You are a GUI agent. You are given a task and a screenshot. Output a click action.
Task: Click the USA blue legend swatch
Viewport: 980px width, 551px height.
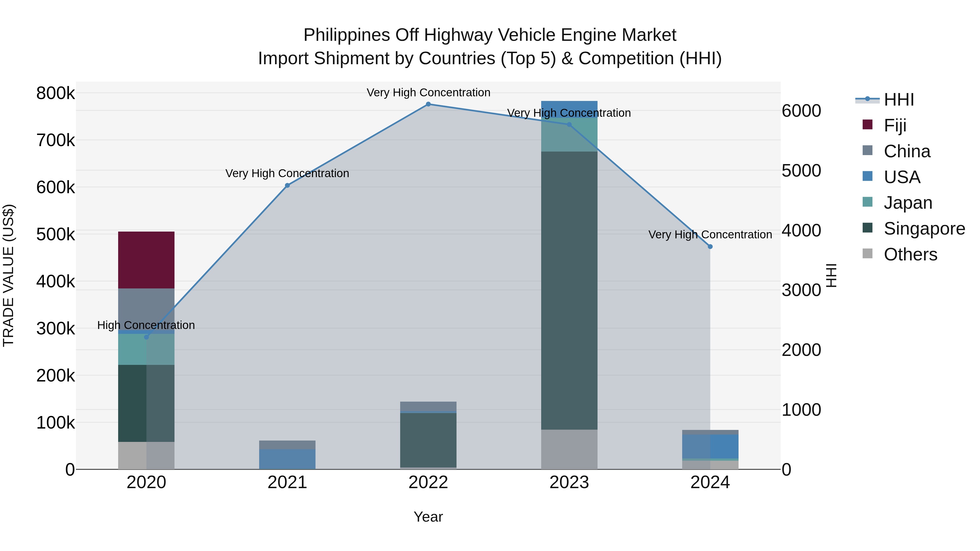point(867,176)
